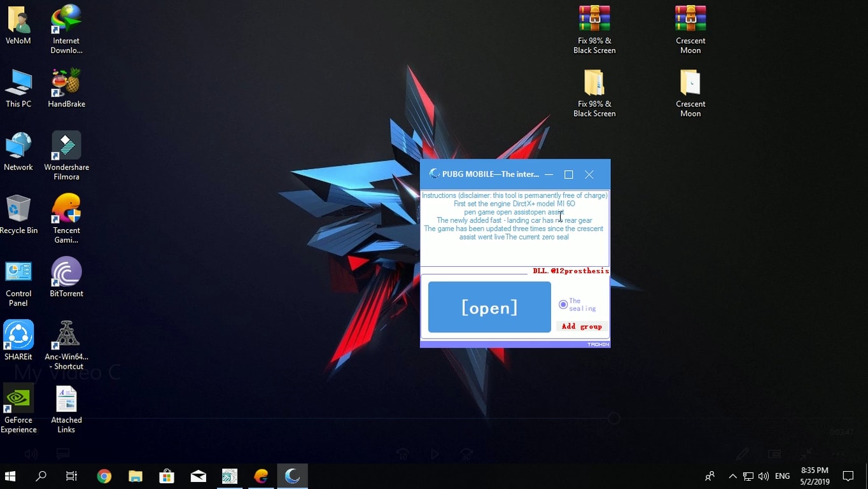Screen dimensions: 868x489
Task: Open taskbar Search magnifier
Action: tap(41, 476)
